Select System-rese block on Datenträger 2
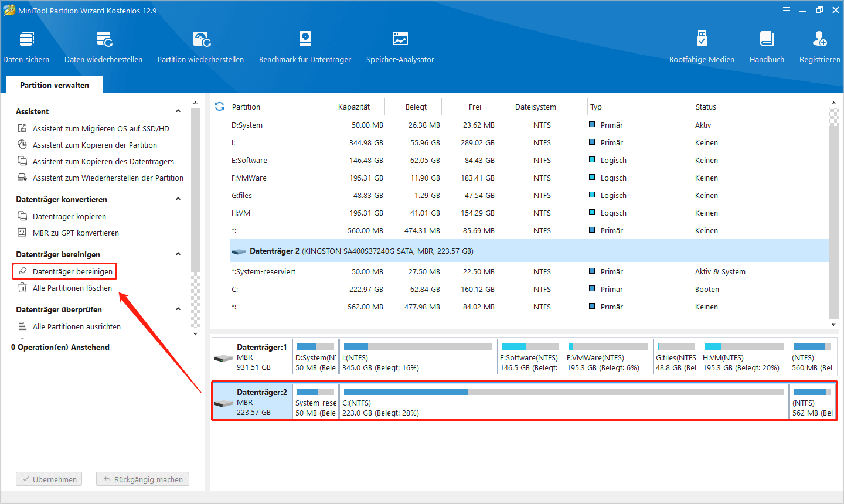 (x=315, y=402)
